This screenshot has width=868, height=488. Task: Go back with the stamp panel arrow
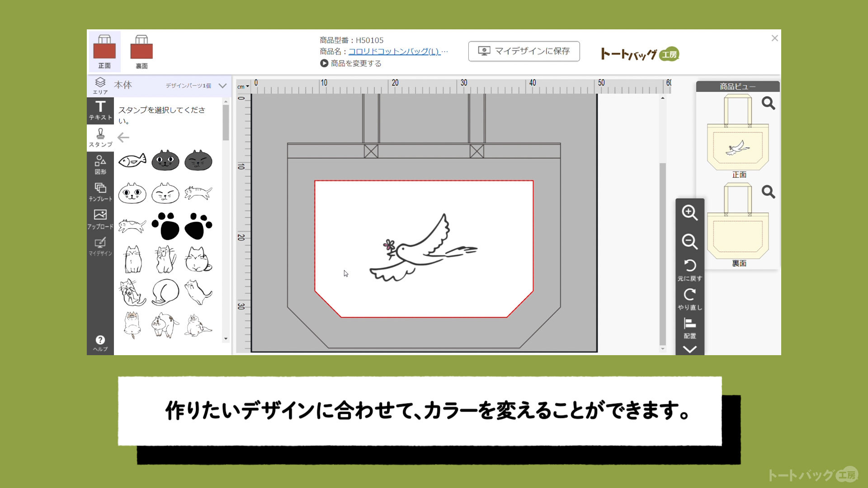(x=123, y=137)
